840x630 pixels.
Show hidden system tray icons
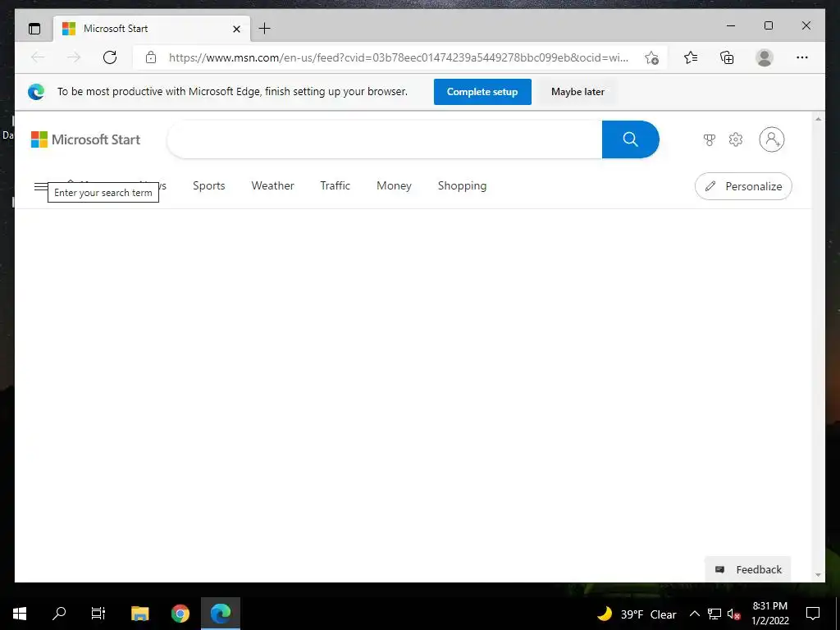pyautogui.click(x=694, y=614)
